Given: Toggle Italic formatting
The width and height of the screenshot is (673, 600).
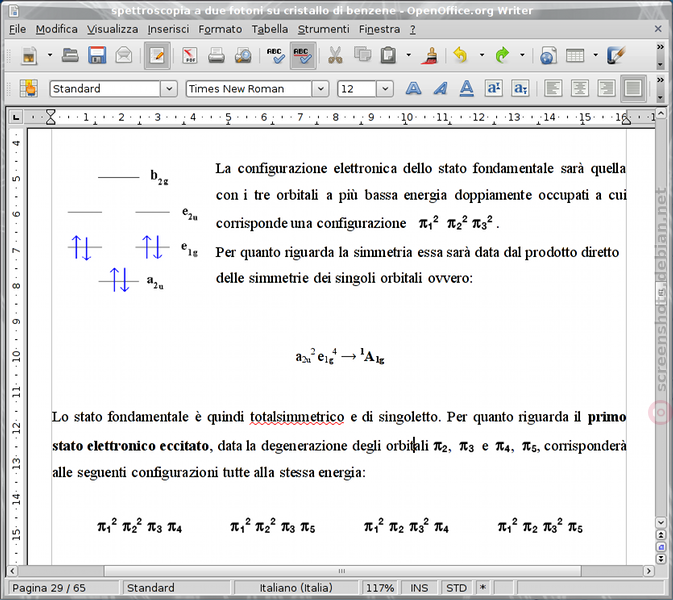Looking at the screenshot, I should point(440,89).
